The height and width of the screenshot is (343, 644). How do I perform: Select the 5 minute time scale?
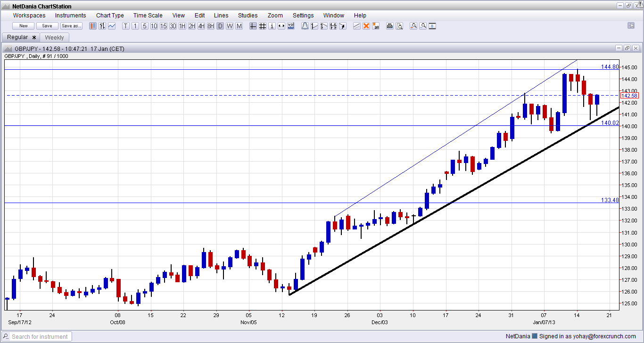click(x=145, y=26)
